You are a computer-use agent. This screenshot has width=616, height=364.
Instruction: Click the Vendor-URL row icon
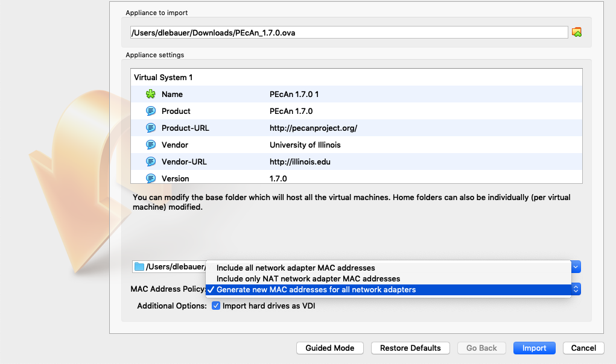pos(151,162)
